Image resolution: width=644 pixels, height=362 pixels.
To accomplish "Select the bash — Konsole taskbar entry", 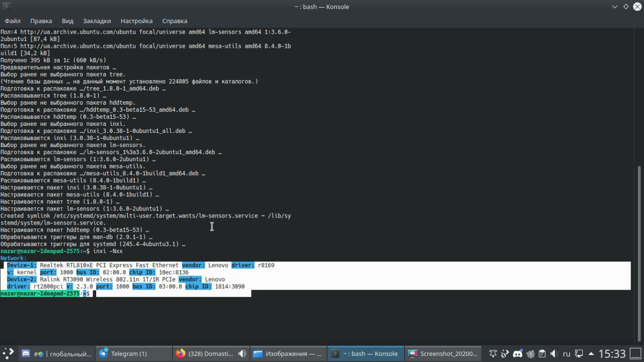I will 365,353.
